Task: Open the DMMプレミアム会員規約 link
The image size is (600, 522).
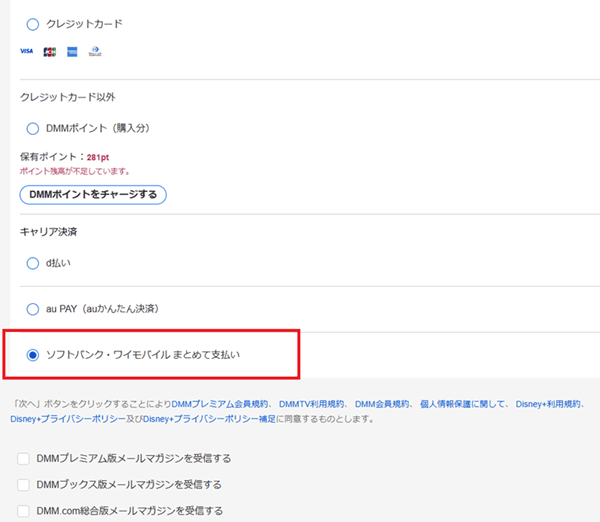Action: click(218, 404)
